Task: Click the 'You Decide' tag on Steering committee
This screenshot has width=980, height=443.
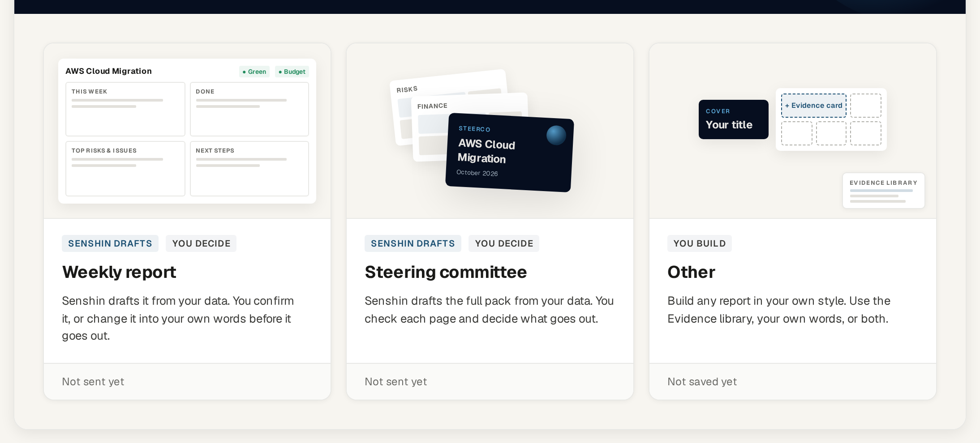Action: (x=504, y=243)
